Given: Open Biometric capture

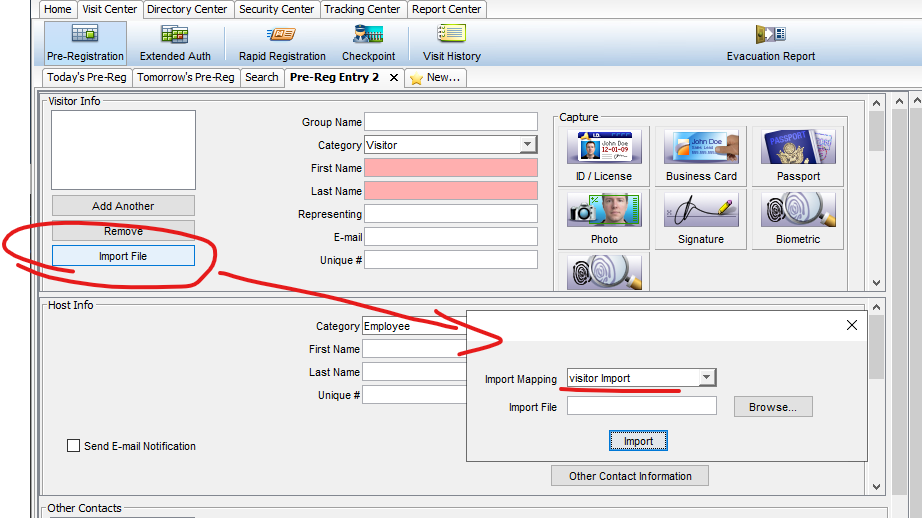Looking at the screenshot, I should point(797,219).
